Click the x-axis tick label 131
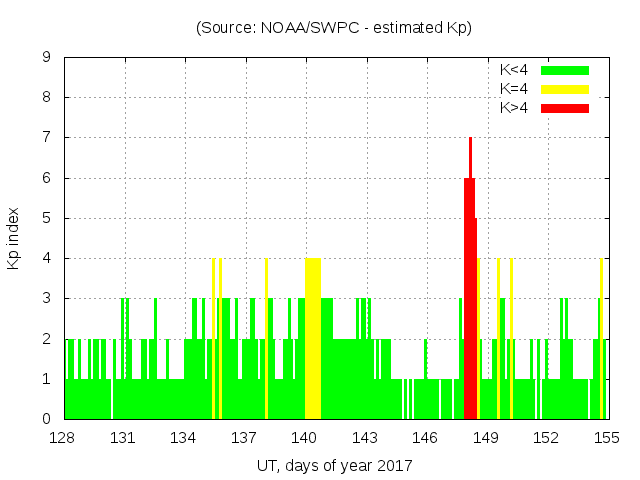This screenshot has height=480, width=640. [124, 438]
